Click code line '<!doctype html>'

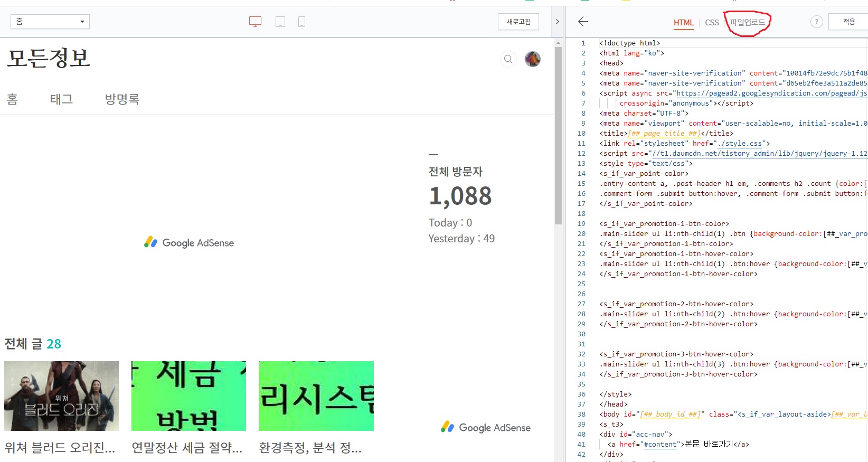(629, 43)
